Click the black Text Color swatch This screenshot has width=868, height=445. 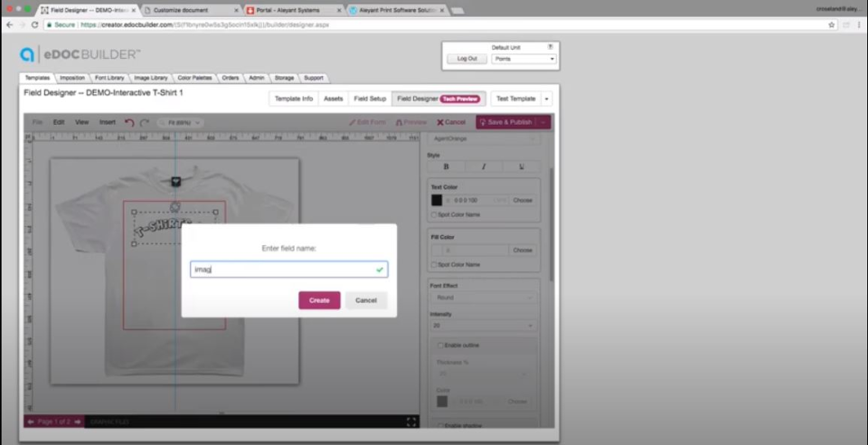point(437,201)
